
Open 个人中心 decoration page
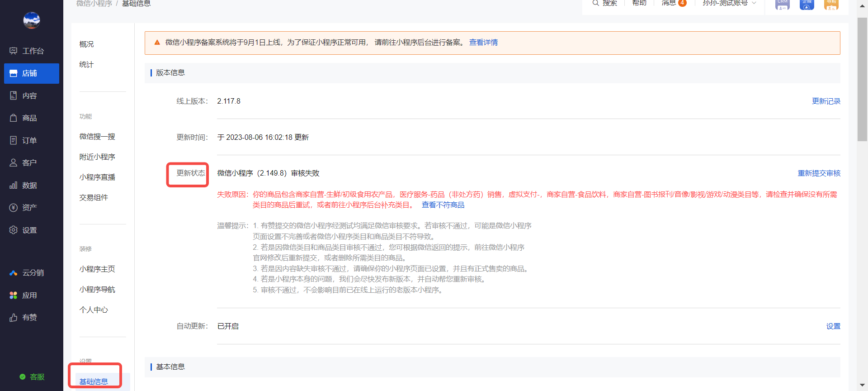coord(94,310)
